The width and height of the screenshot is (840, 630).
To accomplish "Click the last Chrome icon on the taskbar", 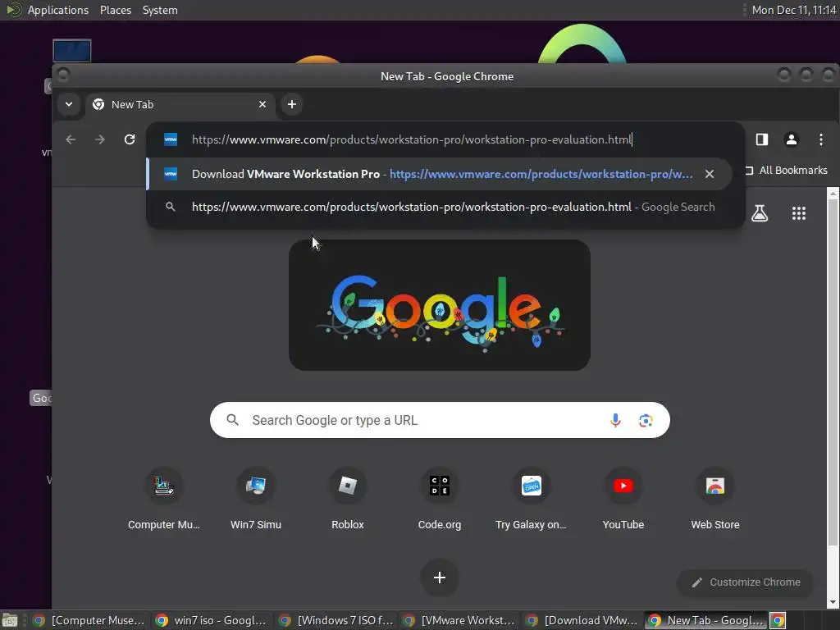I will pos(778,620).
